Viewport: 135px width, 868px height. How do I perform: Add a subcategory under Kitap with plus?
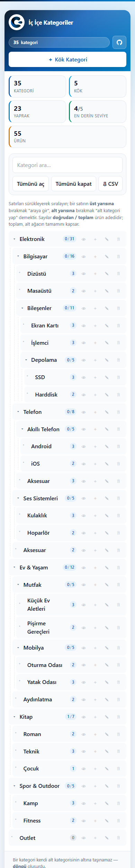(x=95, y=717)
